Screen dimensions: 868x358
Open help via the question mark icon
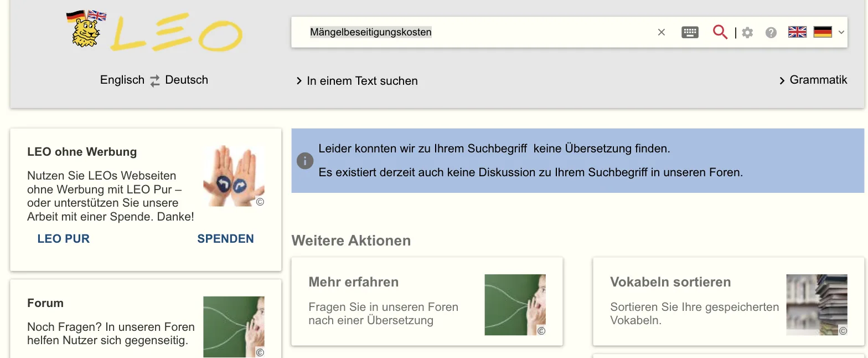(x=771, y=33)
